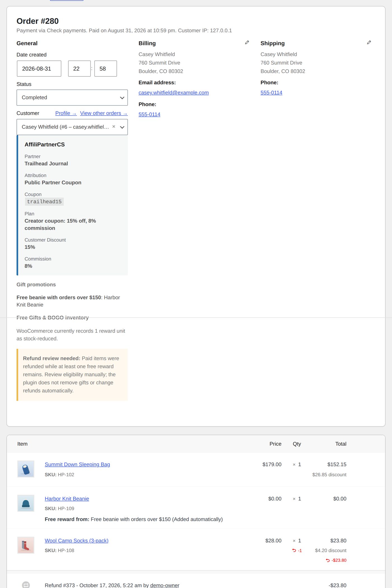Click the Free Gifts & BOGO inventory heading

pyautogui.click(x=53, y=318)
